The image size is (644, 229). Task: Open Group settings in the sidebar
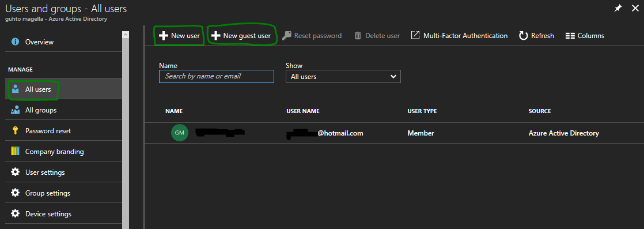64,193
